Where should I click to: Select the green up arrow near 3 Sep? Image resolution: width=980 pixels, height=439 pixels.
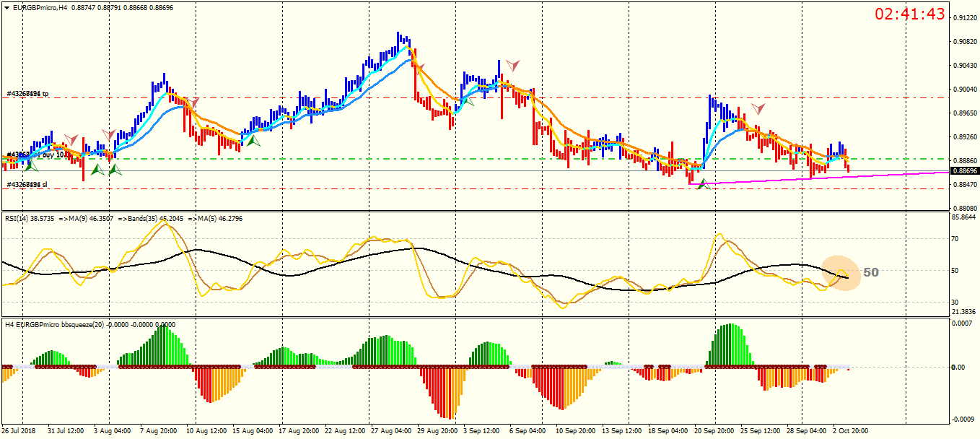[468, 100]
